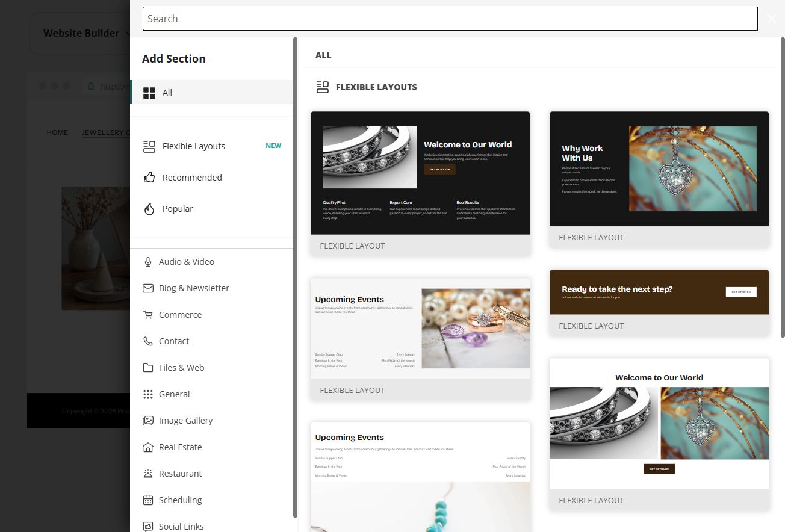Open the Scheduling category
Image resolution: width=785 pixels, height=532 pixels.
(212, 500)
